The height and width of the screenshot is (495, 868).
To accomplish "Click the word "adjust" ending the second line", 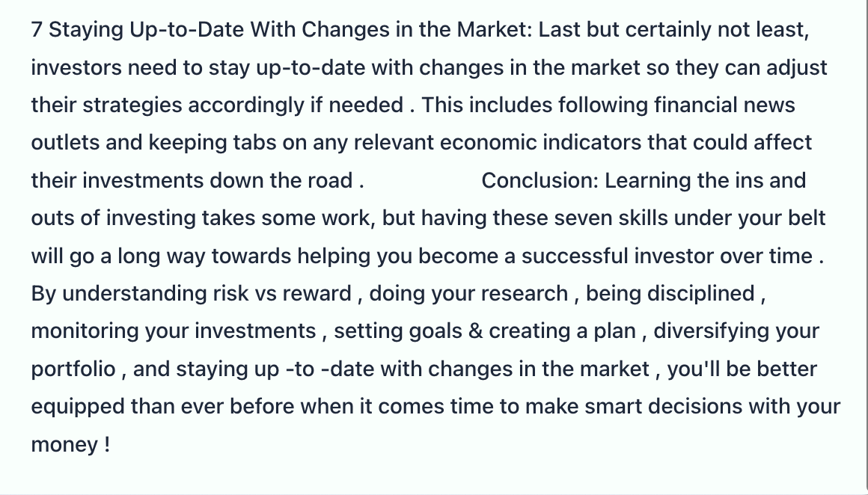I will coord(797,67).
